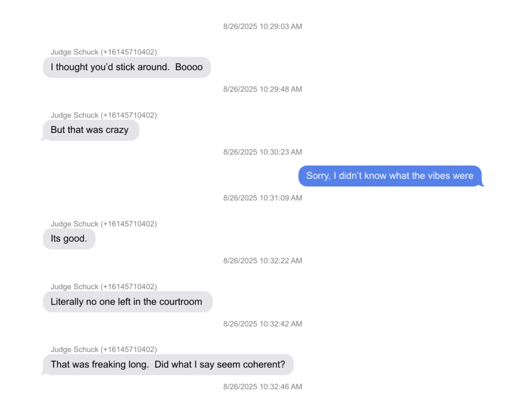Click the 10:29:03 AM timestamp
Viewport: 532px width, 394px height.
coord(262,26)
